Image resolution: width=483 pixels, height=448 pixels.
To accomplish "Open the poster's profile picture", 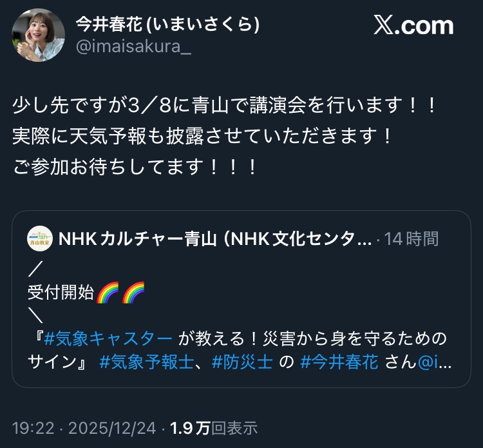I will (x=38, y=35).
